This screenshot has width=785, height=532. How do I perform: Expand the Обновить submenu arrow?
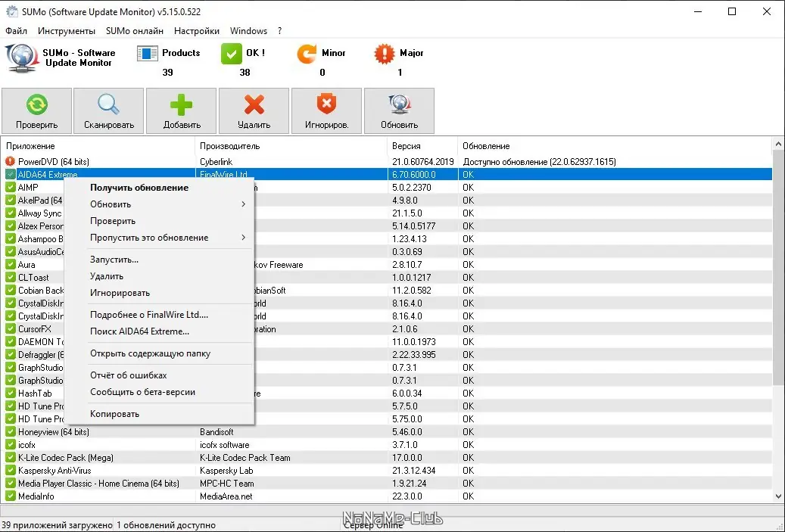tap(243, 204)
